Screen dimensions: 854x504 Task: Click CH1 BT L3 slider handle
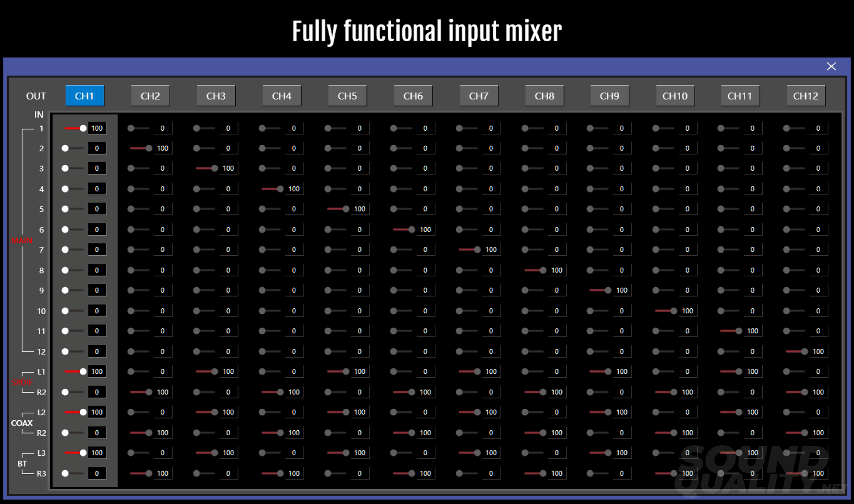click(x=83, y=453)
